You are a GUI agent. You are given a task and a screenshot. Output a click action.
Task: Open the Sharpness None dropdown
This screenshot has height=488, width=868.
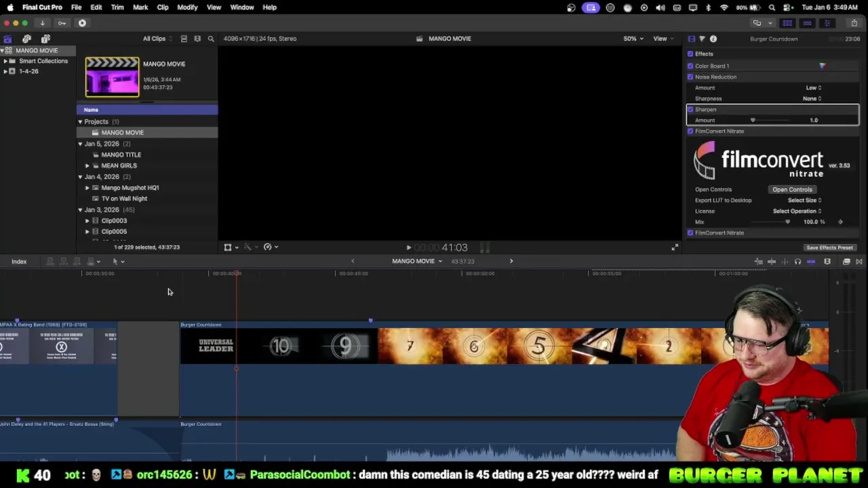click(812, 98)
